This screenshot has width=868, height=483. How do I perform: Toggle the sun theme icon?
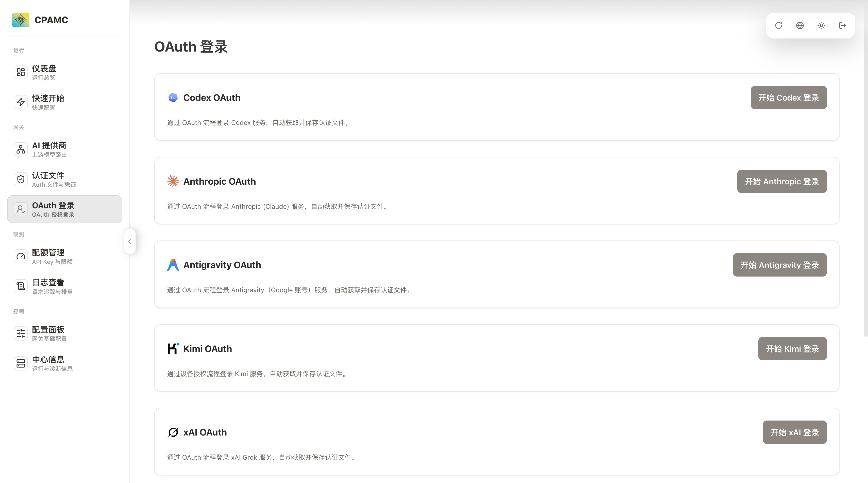[821, 25]
